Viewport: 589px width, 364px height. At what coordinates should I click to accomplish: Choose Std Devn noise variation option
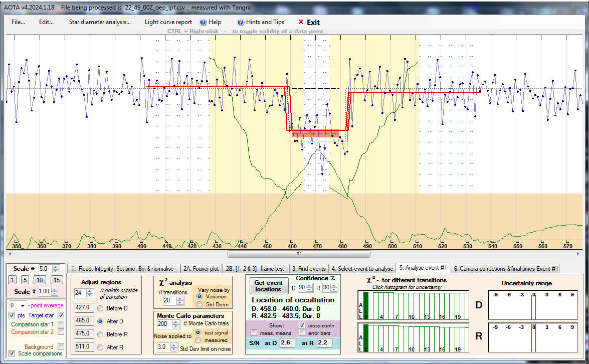coord(200,304)
